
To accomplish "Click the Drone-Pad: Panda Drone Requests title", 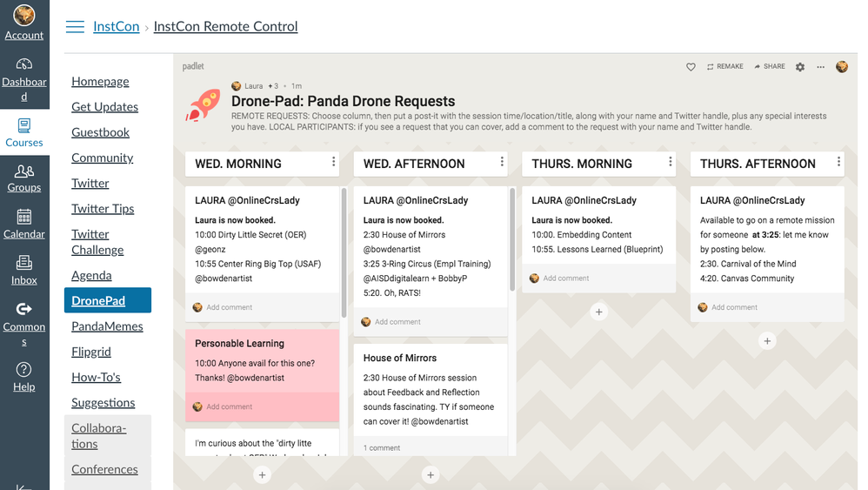I will [x=344, y=101].
